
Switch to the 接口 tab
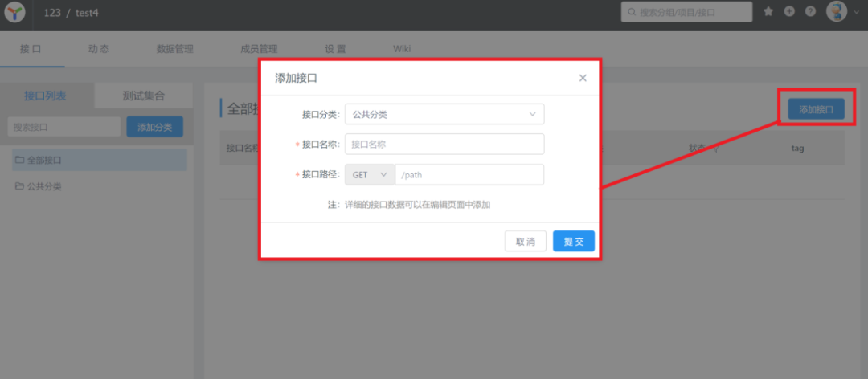[x=31, y=49]
